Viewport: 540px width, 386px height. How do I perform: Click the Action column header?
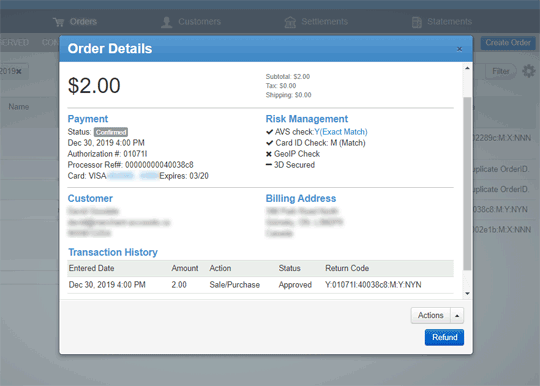[220, 268]
